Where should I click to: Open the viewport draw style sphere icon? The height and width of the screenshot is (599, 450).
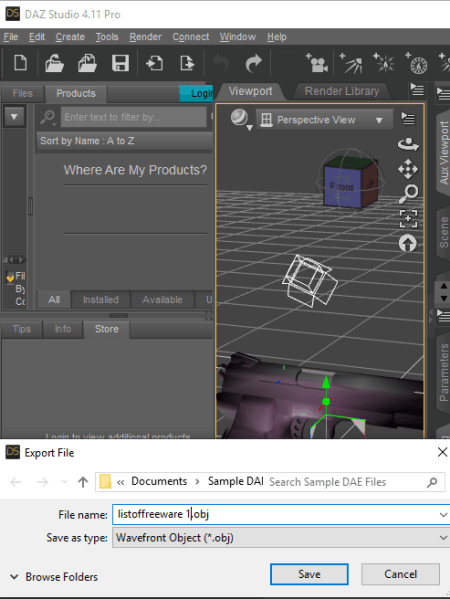tap(241, 119)
